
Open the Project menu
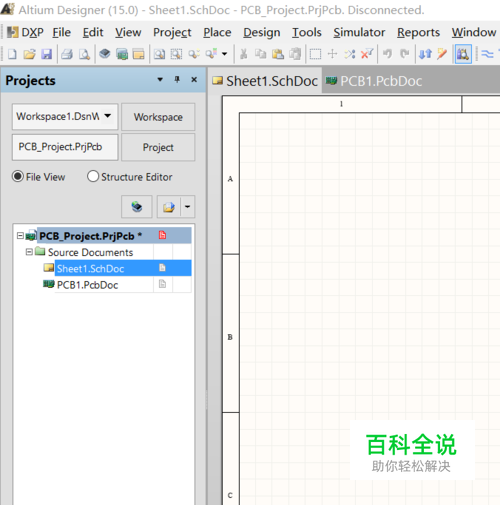coord(172,32)
